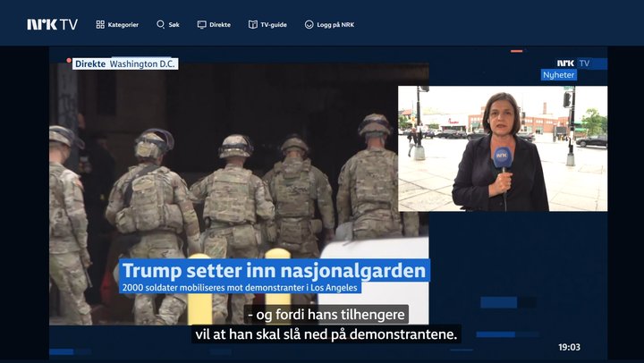Click the Logg på NRK link

(335, 25)
